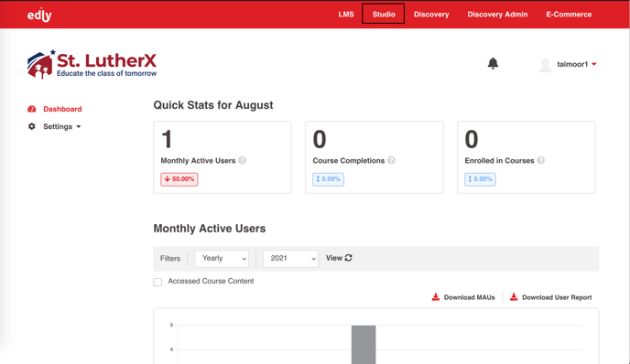Click the Accessed Course Content label text
630x364 pixels.
point(211,281)
